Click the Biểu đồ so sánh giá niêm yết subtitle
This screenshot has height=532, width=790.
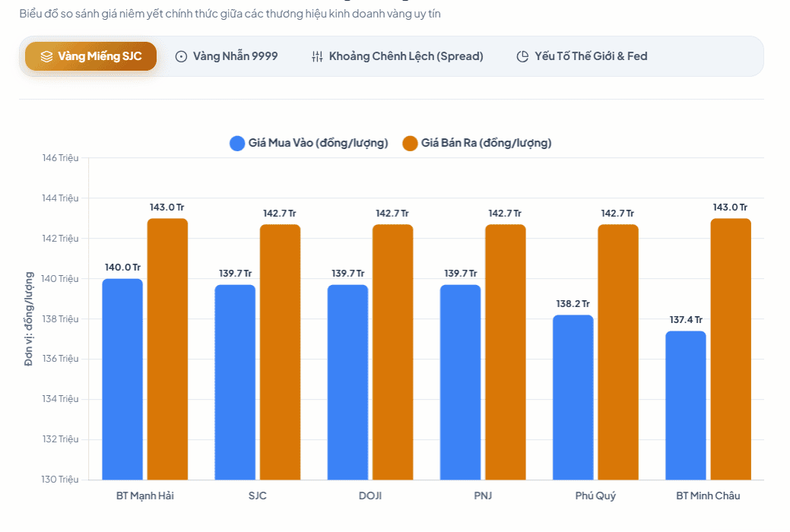click(x=230, y=14)
